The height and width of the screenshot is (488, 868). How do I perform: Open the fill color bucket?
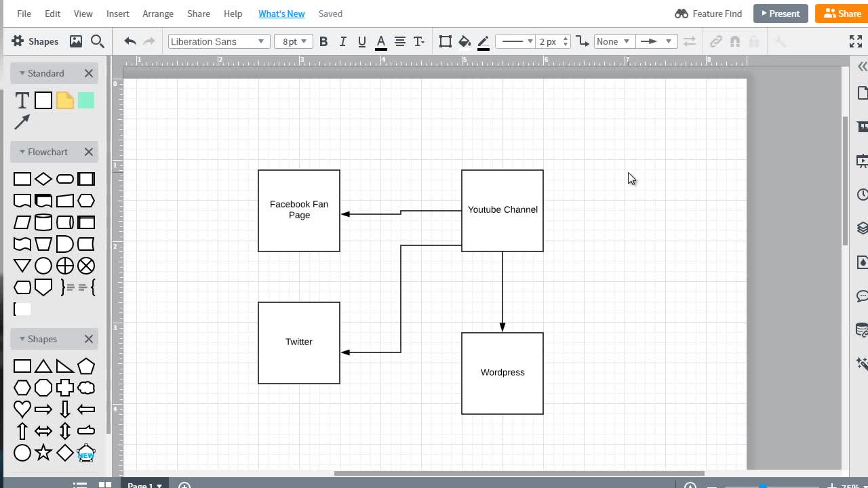[x=465, y=42]
